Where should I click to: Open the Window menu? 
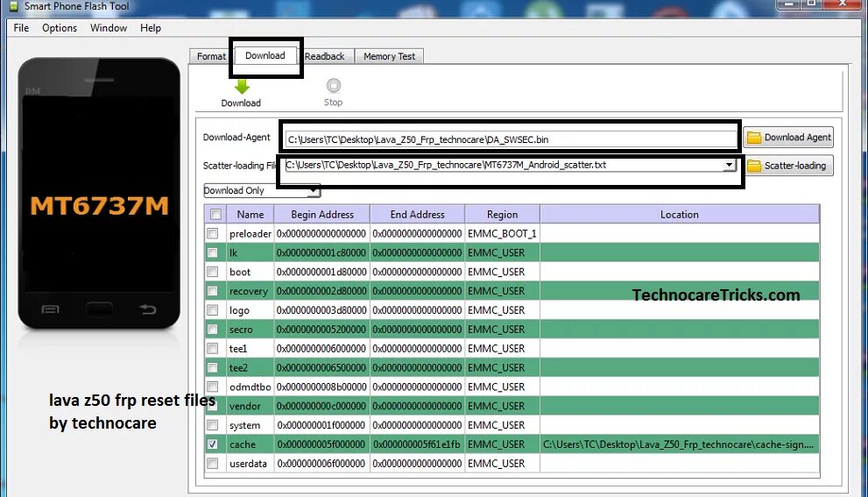[109, 28]
